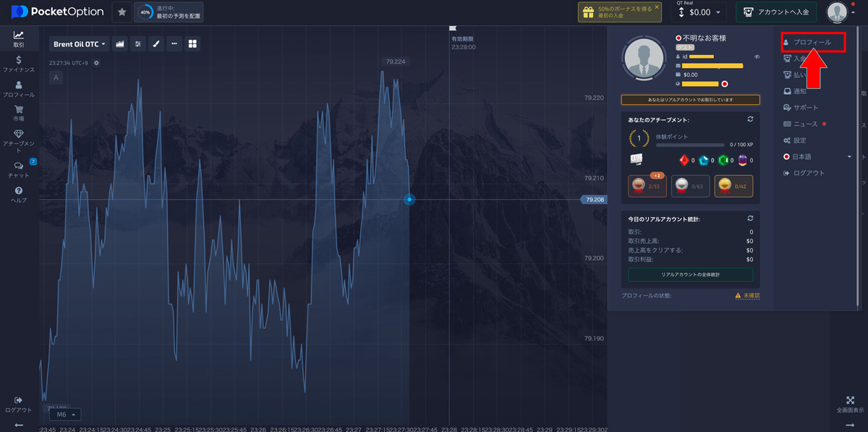Expand the Brent Oil OTC asset dropdown
868x432 pixels.
click(80, 44)
